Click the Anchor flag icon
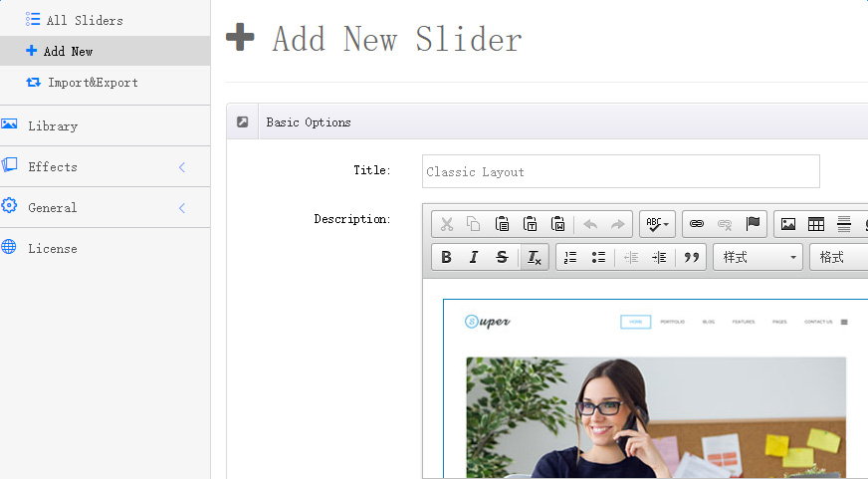868x479 pixels. click(753, 224)
